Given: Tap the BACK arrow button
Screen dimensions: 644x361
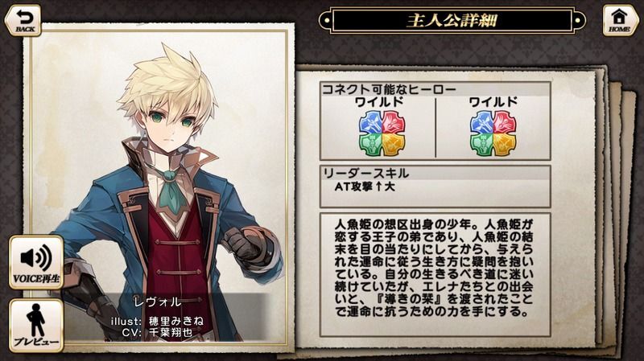Looking at the screenshot, I should tap(23, 20).
